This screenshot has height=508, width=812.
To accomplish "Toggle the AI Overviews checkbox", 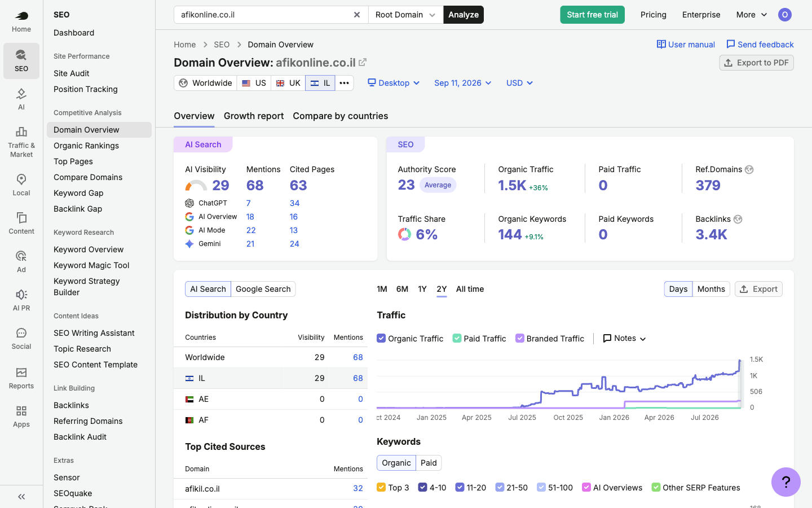I will tap(586, 488).
